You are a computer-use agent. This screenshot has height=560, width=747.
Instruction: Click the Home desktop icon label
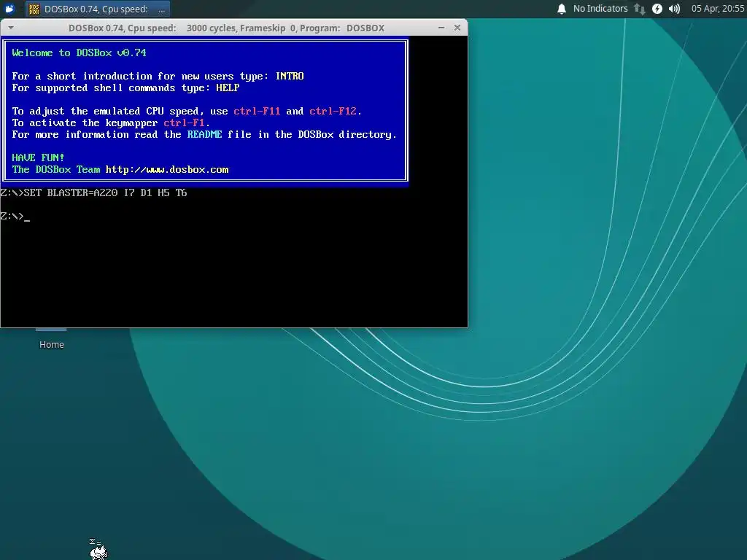point(52,345)
